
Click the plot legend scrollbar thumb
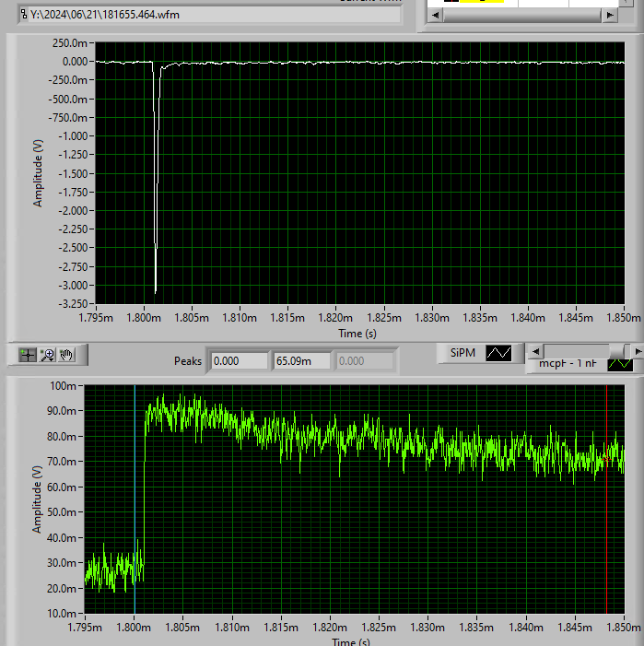click(616, 351)
